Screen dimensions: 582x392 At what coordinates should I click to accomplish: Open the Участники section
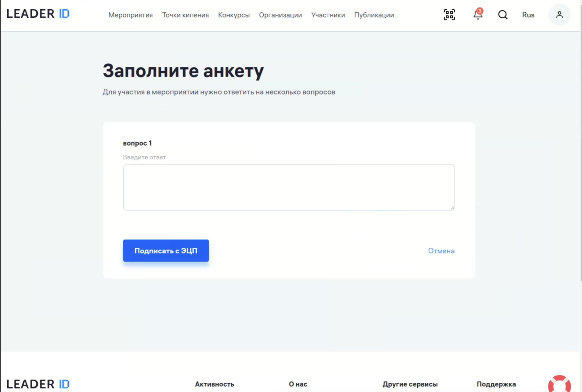[328, 15]
